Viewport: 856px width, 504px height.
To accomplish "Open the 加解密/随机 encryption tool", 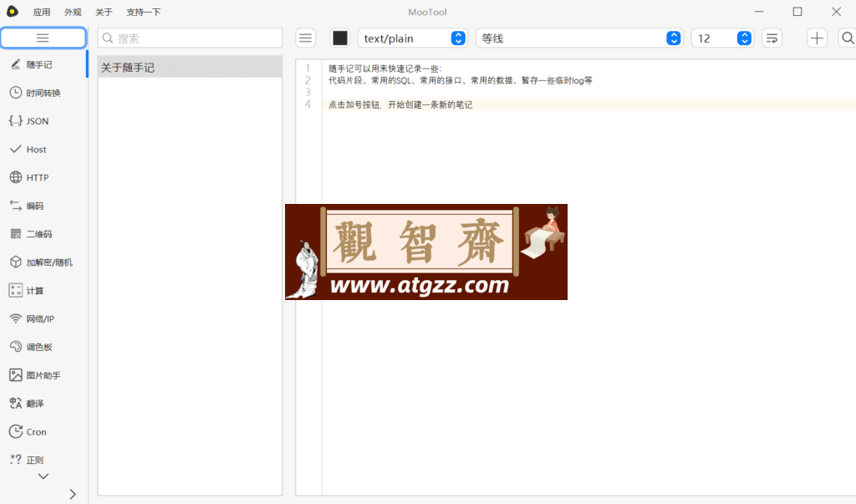I will click(43, 262).
